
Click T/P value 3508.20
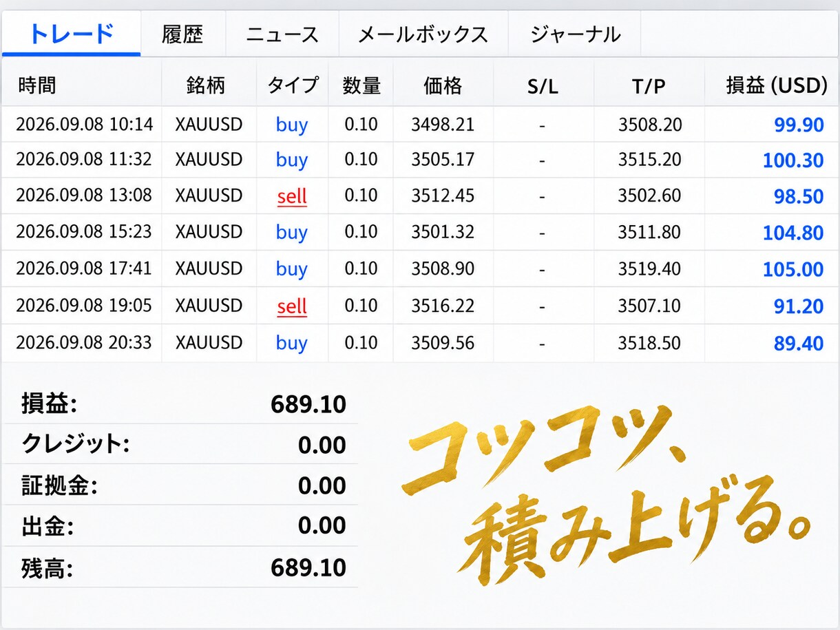650,125
